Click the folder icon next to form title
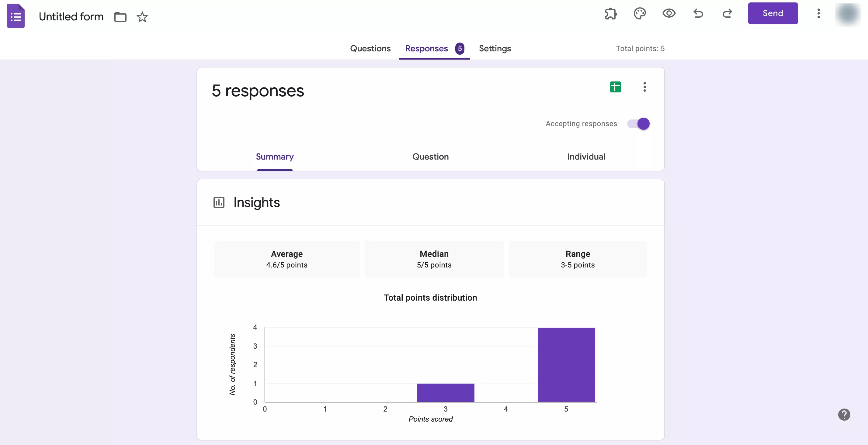Screen dimensions: 868x445 120,16
